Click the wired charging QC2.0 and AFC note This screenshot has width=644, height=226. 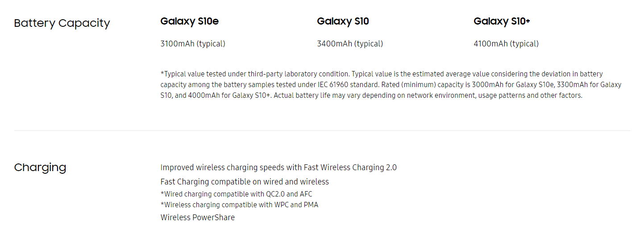coord(236,194)
